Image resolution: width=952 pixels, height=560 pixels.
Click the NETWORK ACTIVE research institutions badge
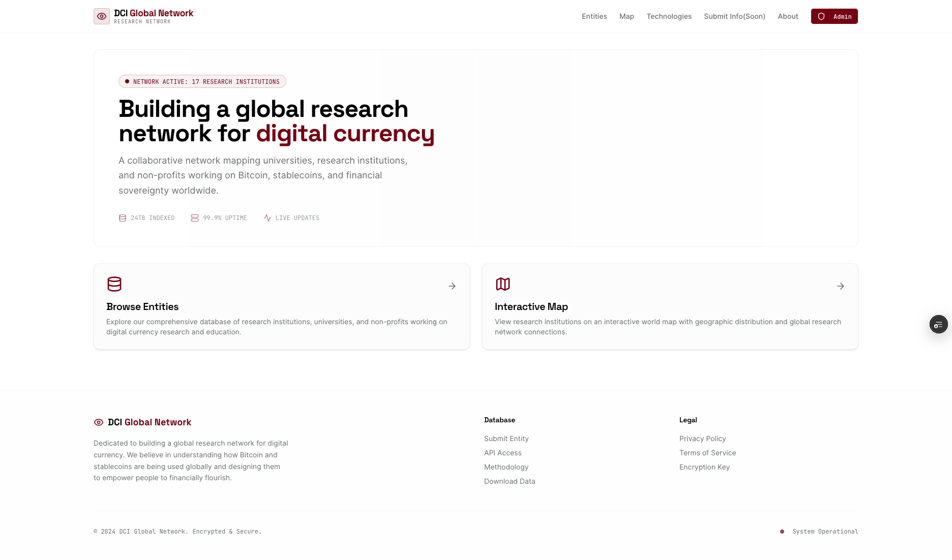click(202, 81)
